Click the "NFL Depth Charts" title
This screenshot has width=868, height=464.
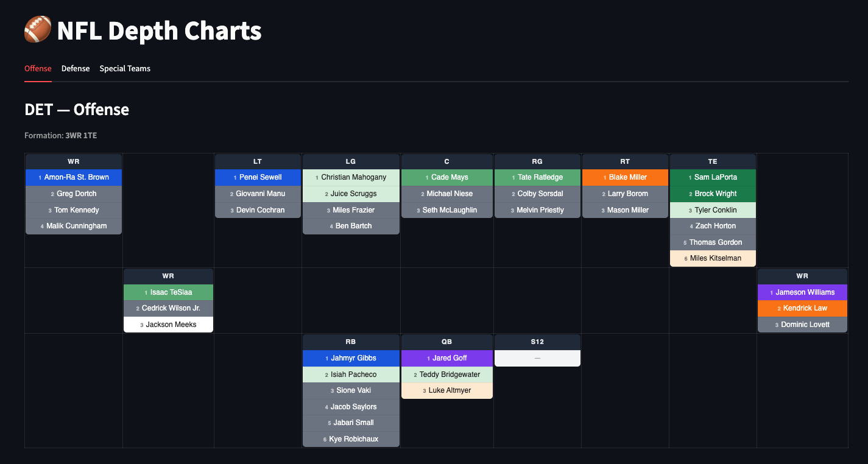pyautogui.click(x=159, y=30)
